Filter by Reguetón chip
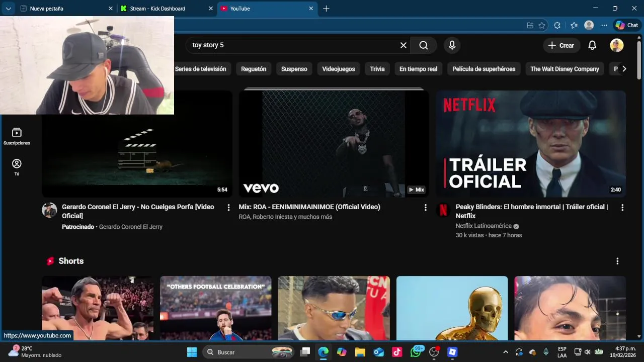The height and width of the screenshot is (362, 644). point(254,69)
